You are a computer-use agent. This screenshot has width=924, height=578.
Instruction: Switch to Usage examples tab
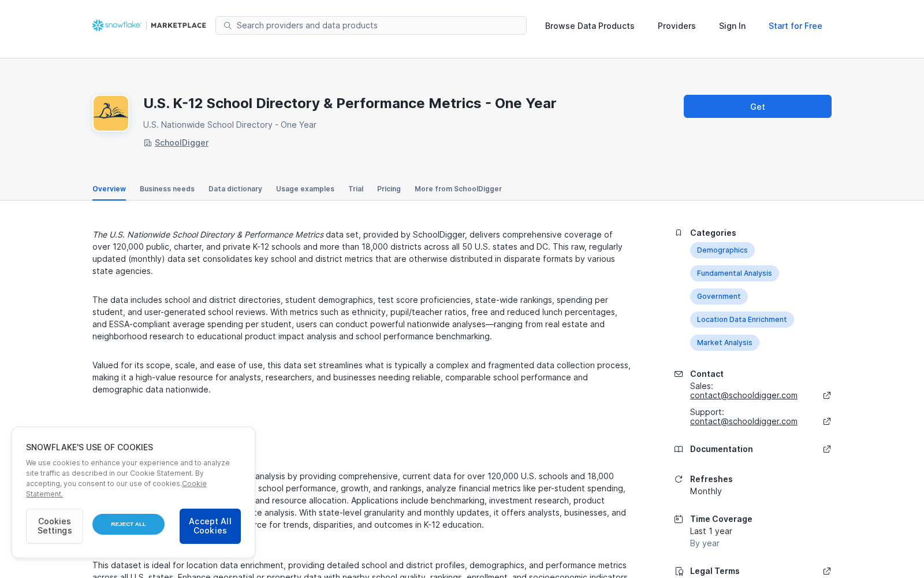click(305, 189)
